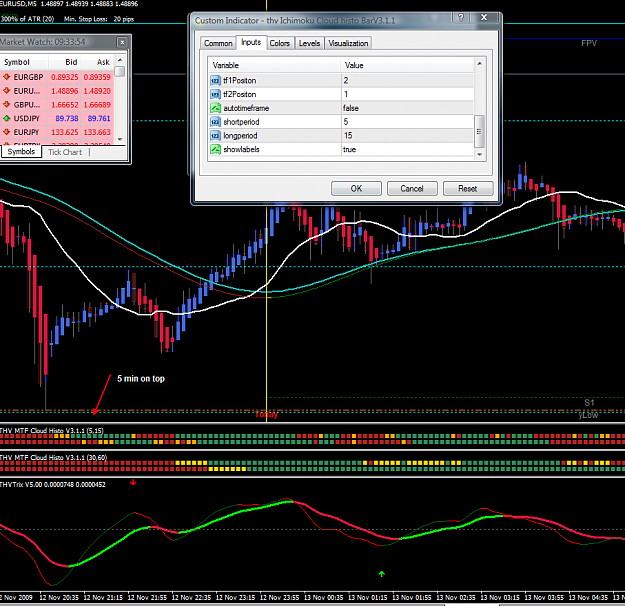Viewport: 625px width, 606px height.
Task: Click the THVTrix V5.00 indicator label
Action: point(53,484)
